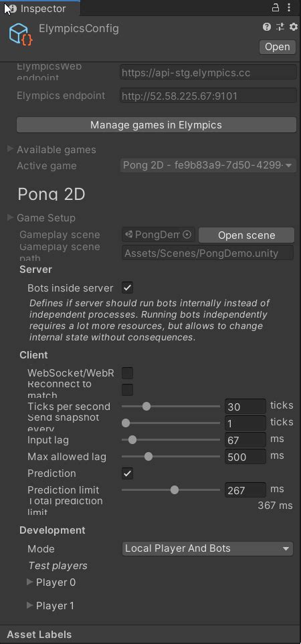
Task: Open the Inspector three-dot options menu
Action: pos(289,7)
